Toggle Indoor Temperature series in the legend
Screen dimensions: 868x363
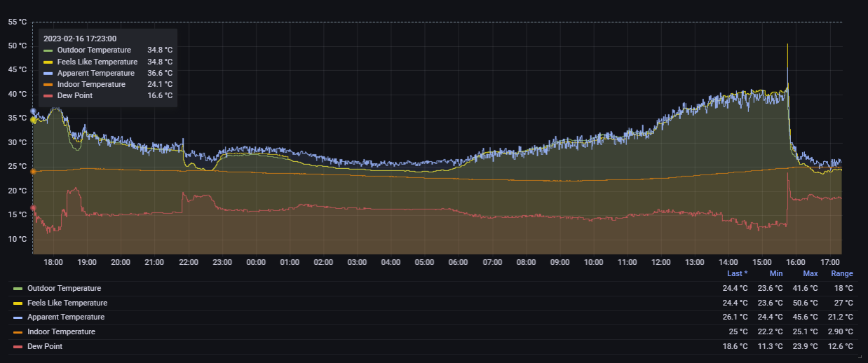pos(61,331)
